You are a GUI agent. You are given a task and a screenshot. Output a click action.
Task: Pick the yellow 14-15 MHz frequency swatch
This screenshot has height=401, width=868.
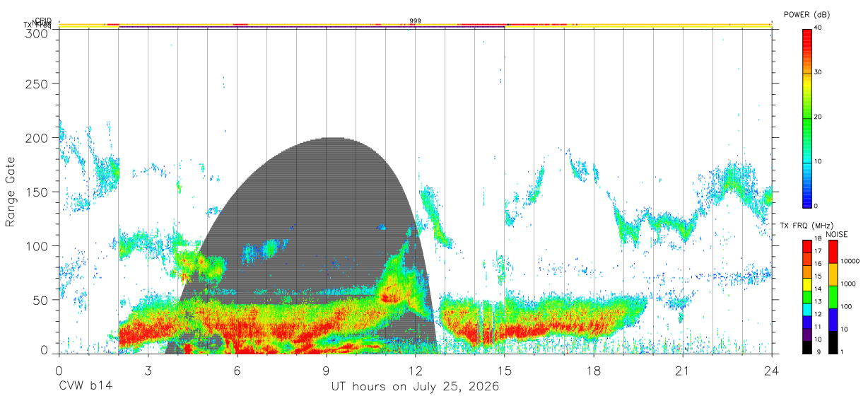807,284
